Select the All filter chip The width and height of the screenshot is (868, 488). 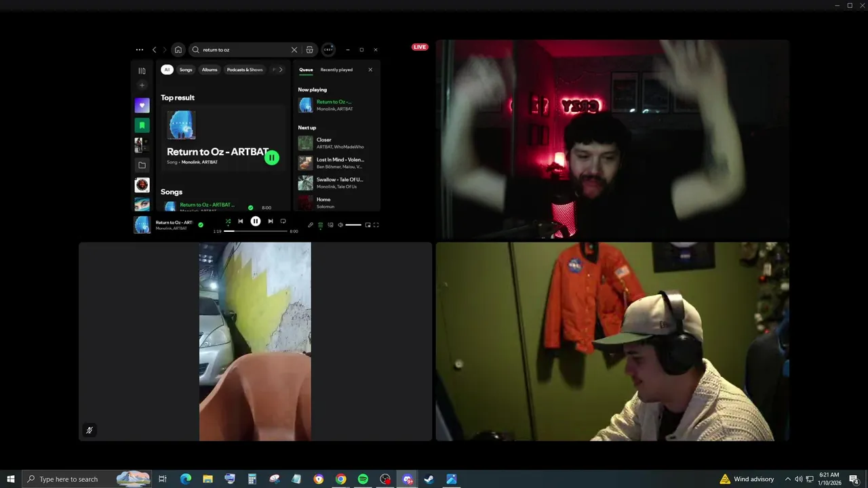(167, 70)
